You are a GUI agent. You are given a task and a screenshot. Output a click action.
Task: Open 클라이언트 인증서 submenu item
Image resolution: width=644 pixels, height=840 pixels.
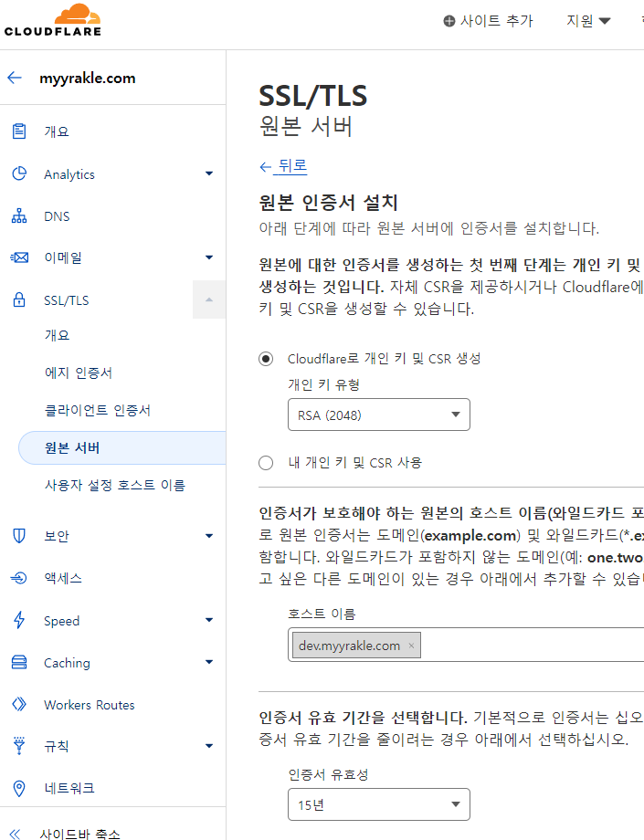pos(98,410)
